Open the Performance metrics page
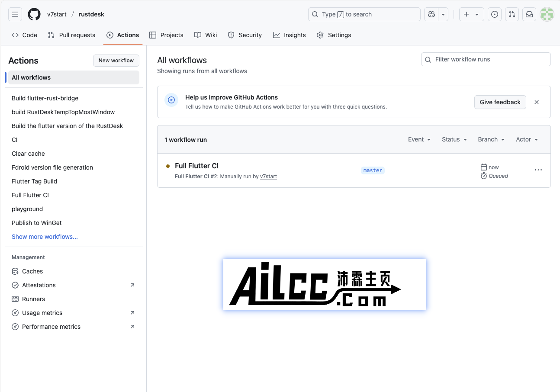 click(x=51, y=327)
